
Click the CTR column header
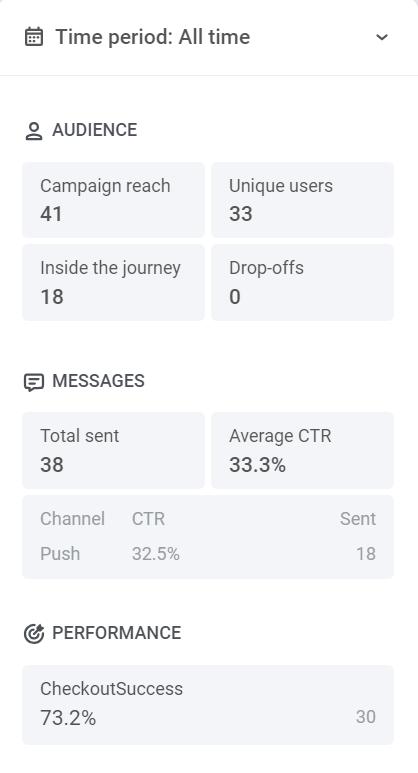[x=148, y=519]
